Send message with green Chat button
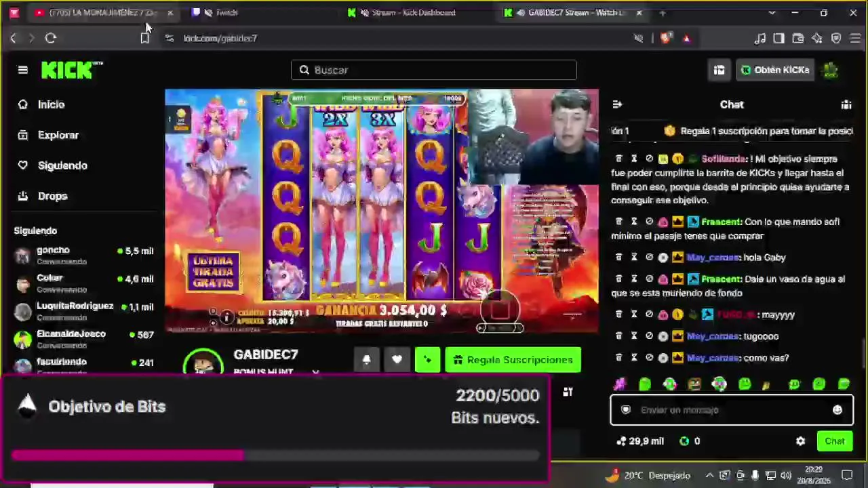 [x=835, y=441]
